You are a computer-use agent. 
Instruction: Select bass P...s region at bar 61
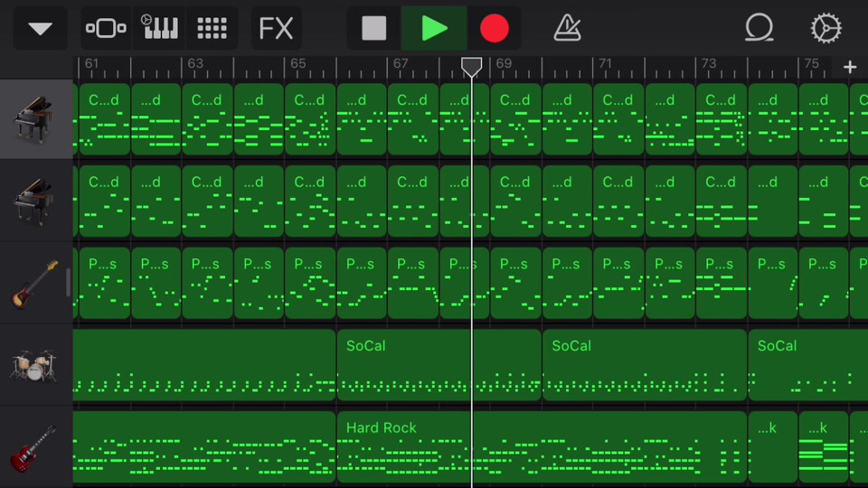105,283
